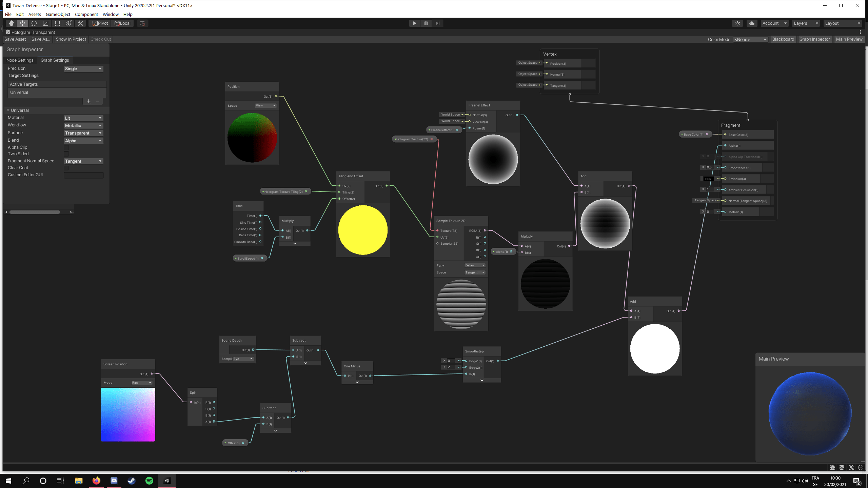Open the Surface Transparent dropdown
This screenshot has height=488, width=868.
coord(83,133)
